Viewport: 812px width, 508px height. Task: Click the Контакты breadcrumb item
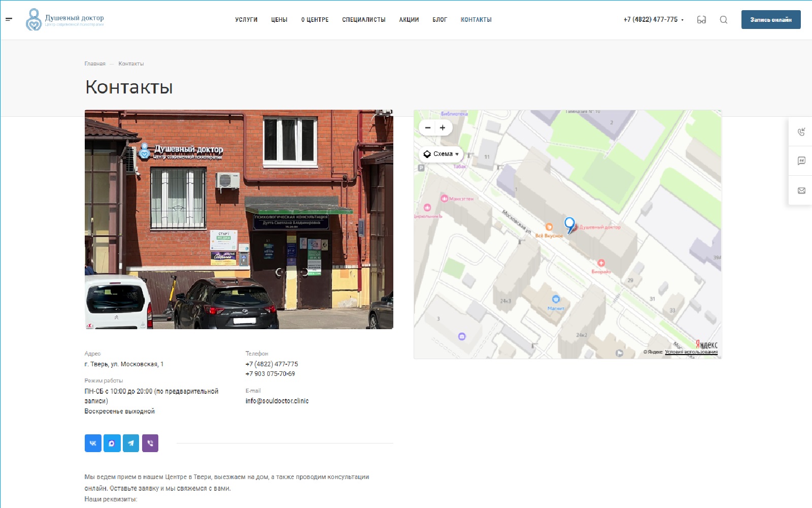[131, 63]
